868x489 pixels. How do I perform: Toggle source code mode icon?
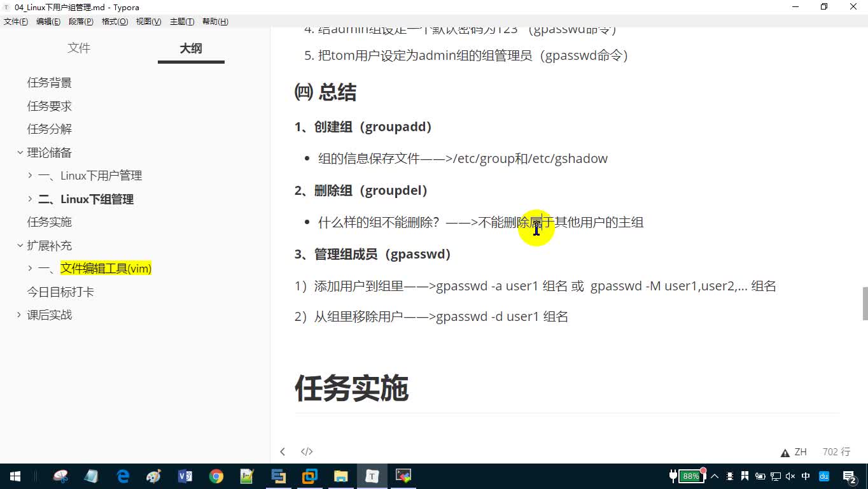(x=307, y=452)
